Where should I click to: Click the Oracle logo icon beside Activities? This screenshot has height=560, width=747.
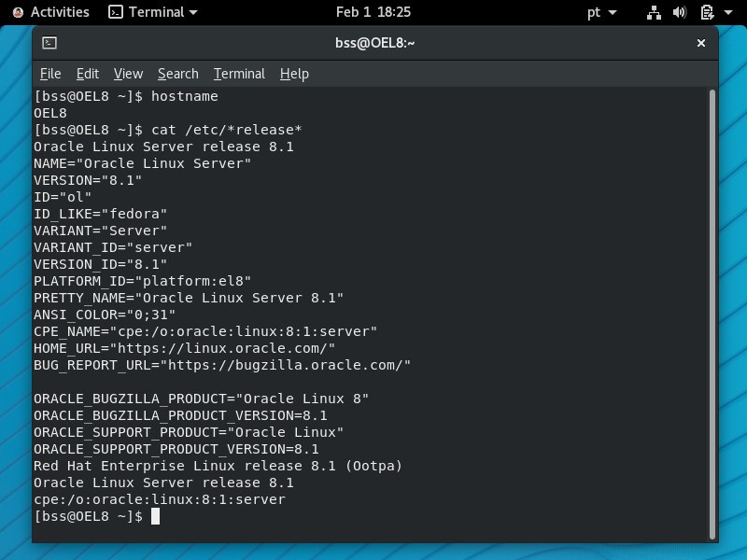tap(18, 12)
